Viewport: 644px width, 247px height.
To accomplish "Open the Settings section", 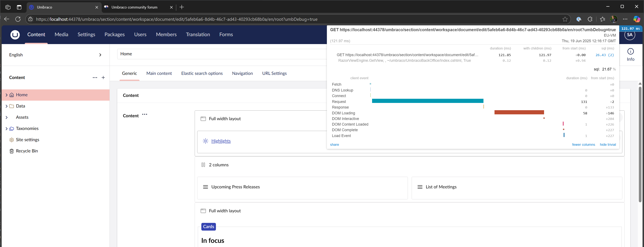I will pyautogui.click(x=86, y=35).
